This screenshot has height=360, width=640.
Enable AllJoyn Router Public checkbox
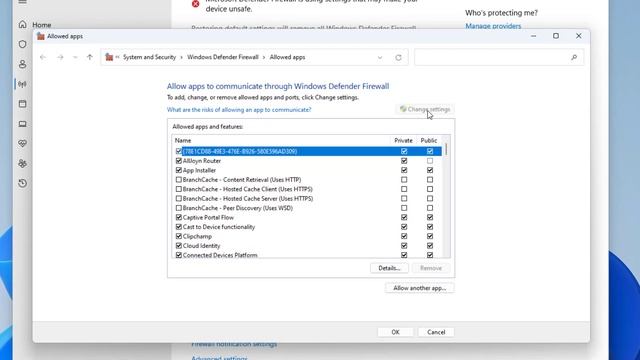click(430, 161)
